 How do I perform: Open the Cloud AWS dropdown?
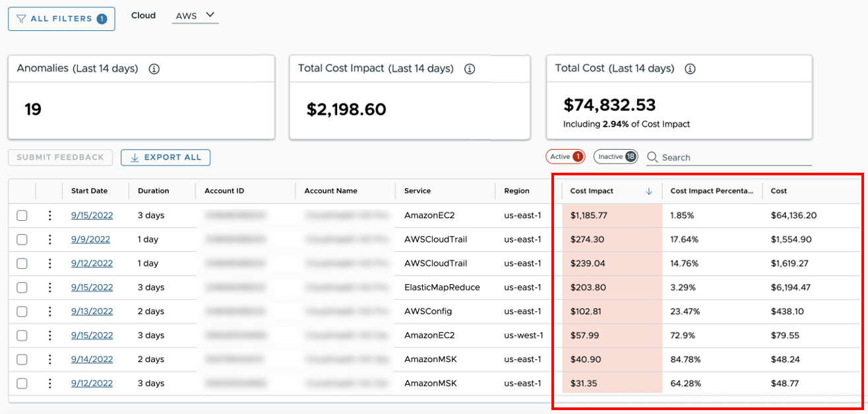(x=195, y=15)
